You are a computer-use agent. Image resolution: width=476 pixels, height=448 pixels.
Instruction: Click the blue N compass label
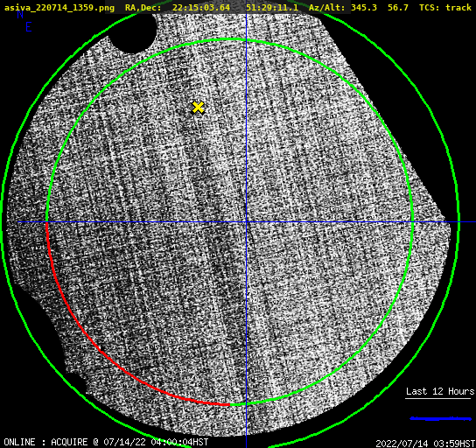coord(20,14)
